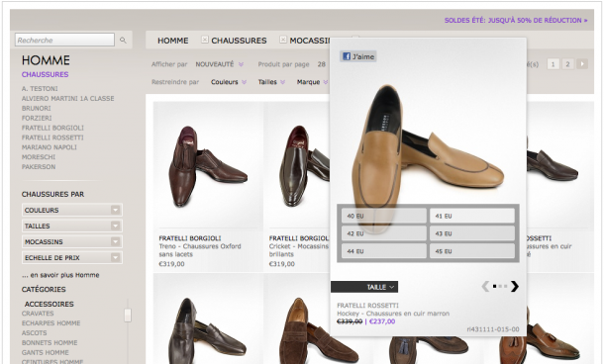Click the popup image pagination dots
The image size is (604, 364).
(x=500, y=286)
